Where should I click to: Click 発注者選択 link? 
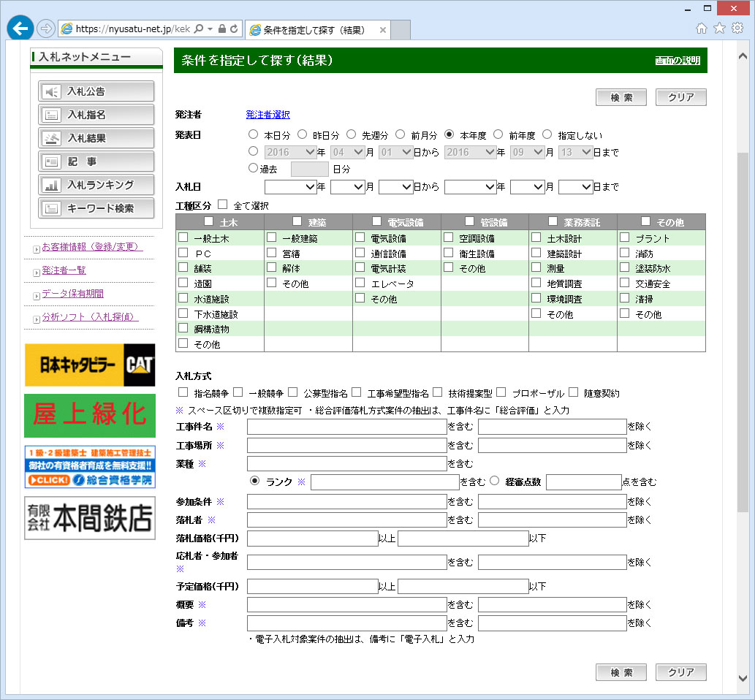click(x=268, y=115)
